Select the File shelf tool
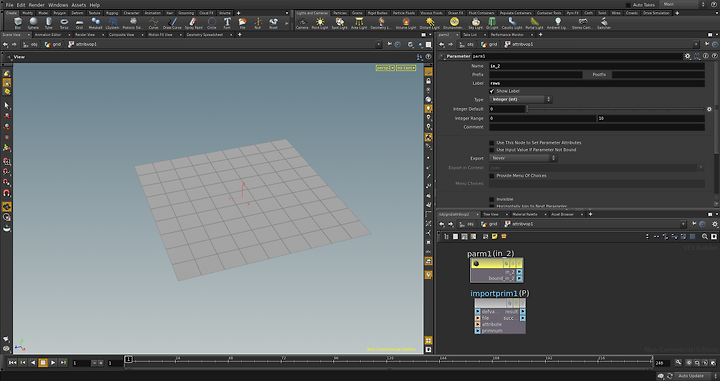This screenshot has width=720, height=381. click(242, 23)
